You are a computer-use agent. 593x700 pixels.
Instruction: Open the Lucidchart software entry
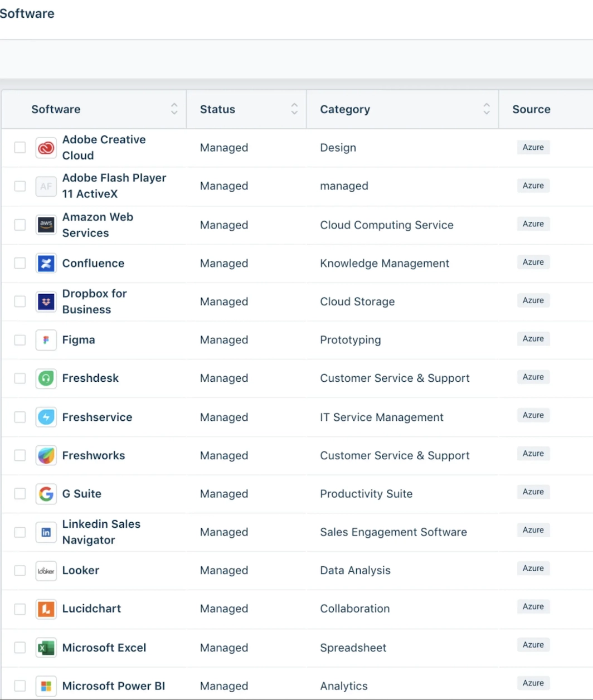91,609
